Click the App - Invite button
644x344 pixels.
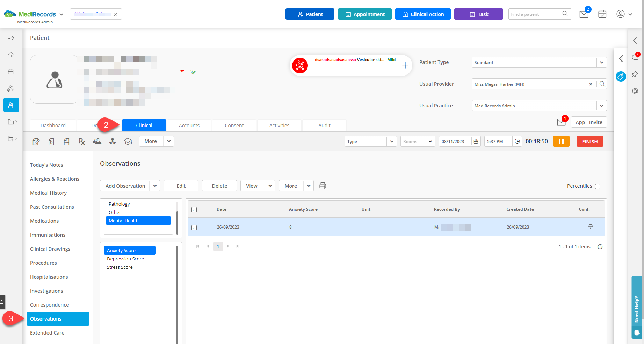(x=588, y=122)
